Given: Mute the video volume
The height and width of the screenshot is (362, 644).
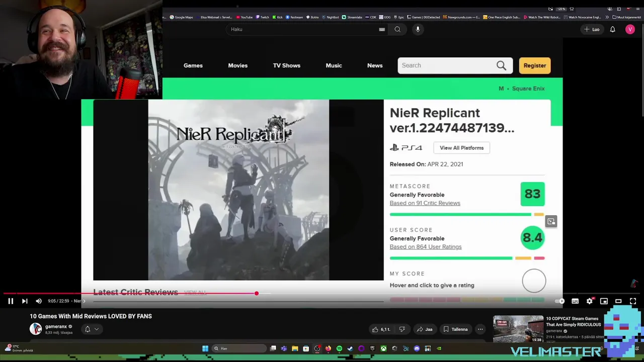Looking at the screenshot, I should click(39, 301).
